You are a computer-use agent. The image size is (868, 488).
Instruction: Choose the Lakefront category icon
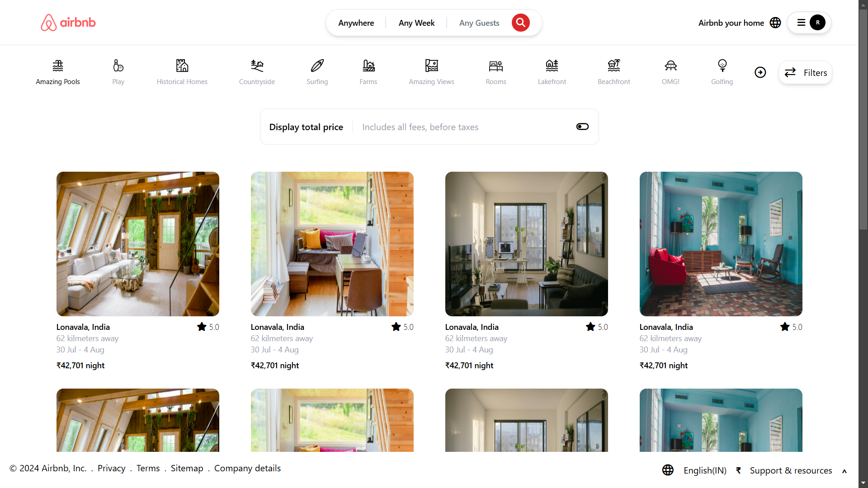point(552,66)
